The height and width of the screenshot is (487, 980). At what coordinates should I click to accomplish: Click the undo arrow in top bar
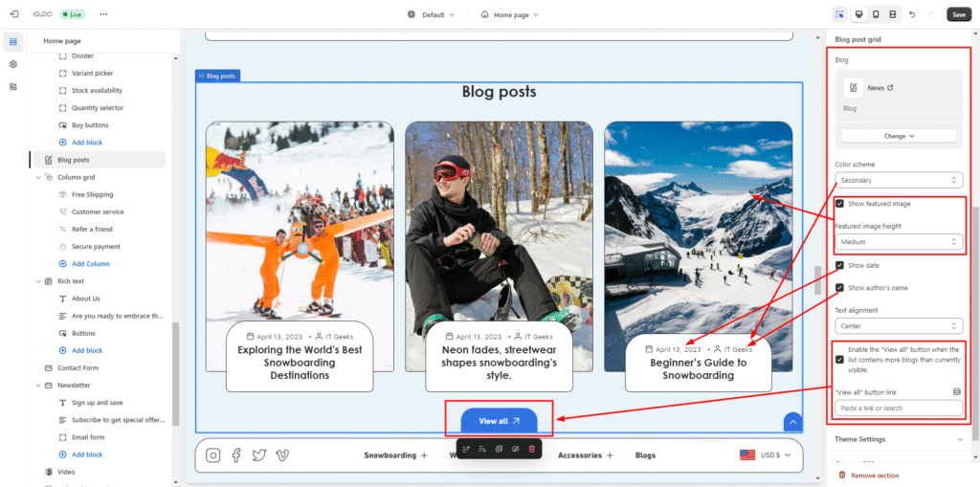[x=911, y=14]
